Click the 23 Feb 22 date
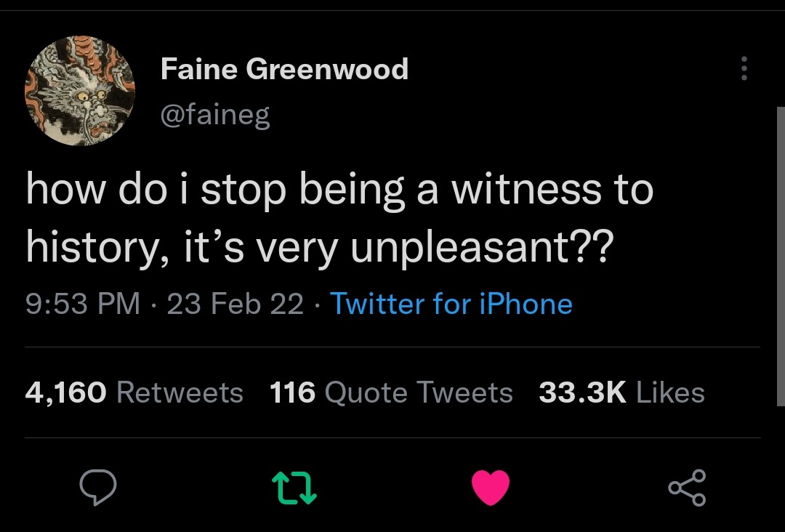 [235, 304]
